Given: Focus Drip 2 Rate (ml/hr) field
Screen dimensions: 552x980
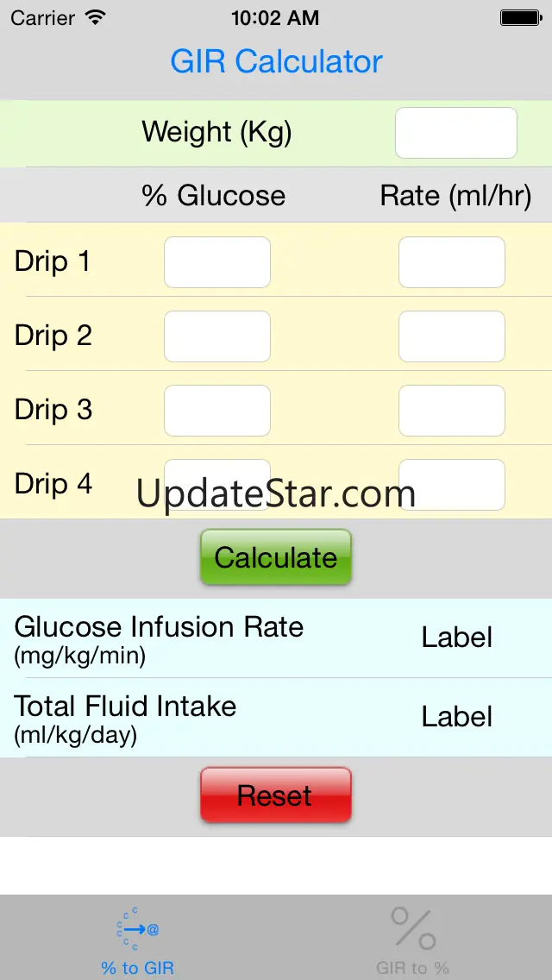Looking at the screenshot, I should click(452, 336).
